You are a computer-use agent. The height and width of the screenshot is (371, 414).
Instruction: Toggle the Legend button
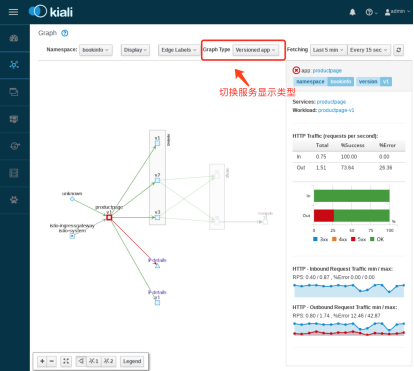[132, 361]
